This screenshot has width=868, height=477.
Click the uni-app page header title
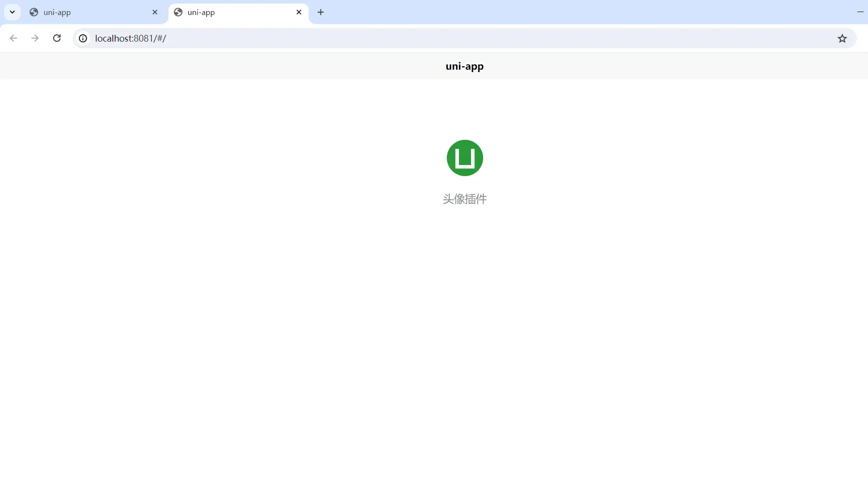point(465,66)
